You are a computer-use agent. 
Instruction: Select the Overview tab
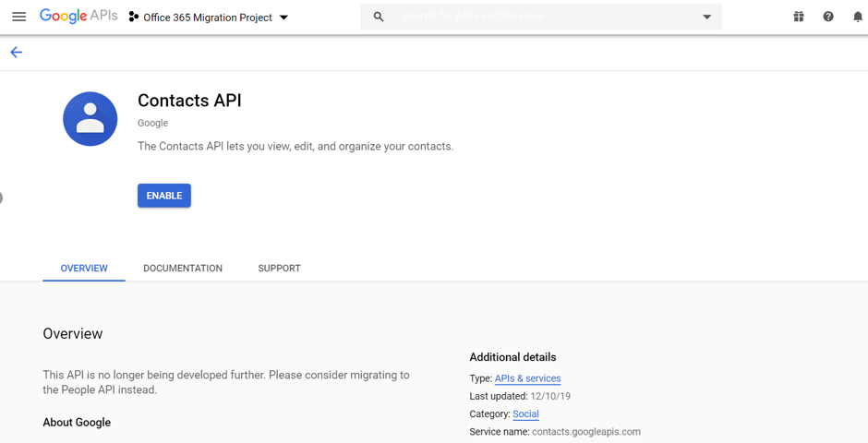point(84,269)
